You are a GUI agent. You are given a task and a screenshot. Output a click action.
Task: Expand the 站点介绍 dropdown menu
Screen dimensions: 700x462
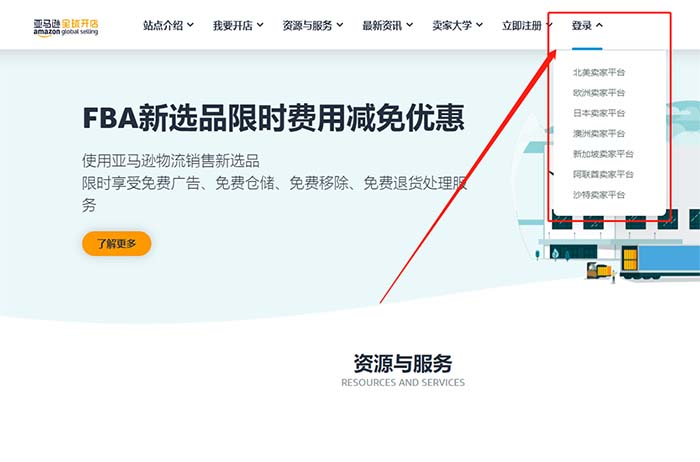point(167,25)
